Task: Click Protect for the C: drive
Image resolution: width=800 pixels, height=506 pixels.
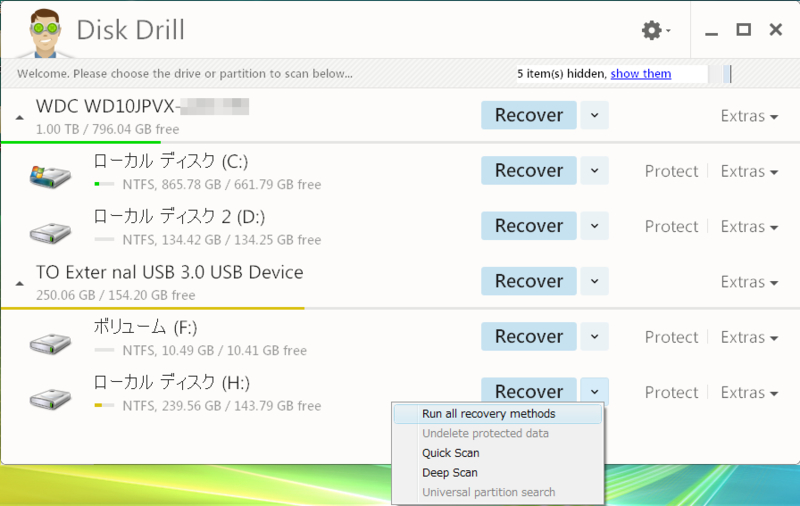Action: (x=671, y=171)
